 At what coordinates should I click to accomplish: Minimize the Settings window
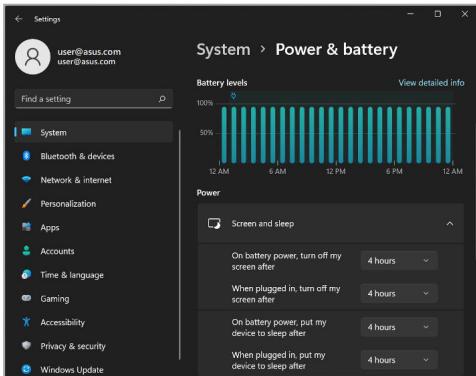click(411, 14)
